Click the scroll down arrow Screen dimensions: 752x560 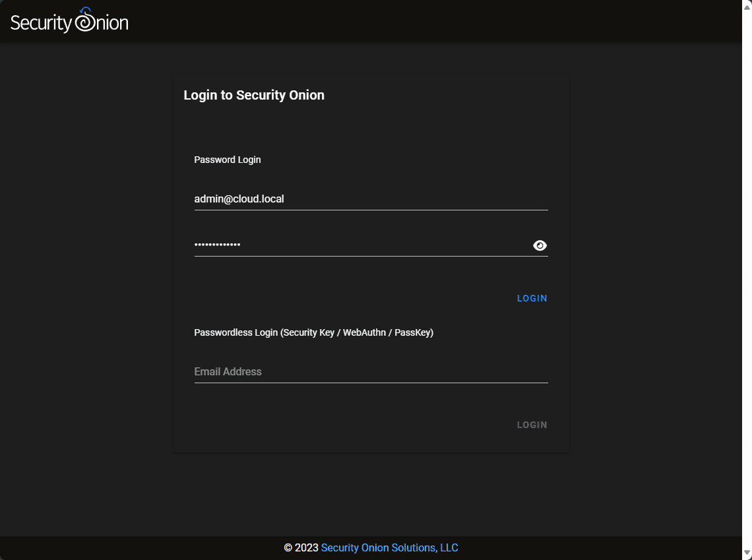click(747, 553)
